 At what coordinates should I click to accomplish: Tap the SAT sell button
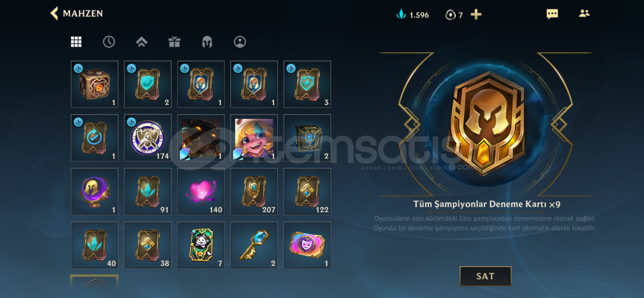click(485, 276)
